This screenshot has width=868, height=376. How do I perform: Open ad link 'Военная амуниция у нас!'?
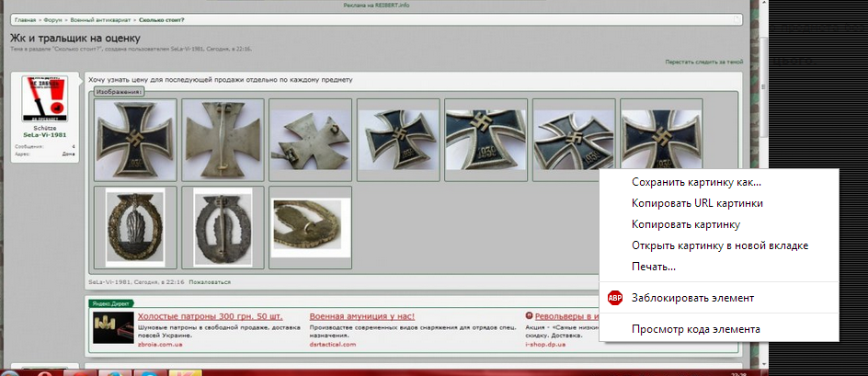click(362, 317)
